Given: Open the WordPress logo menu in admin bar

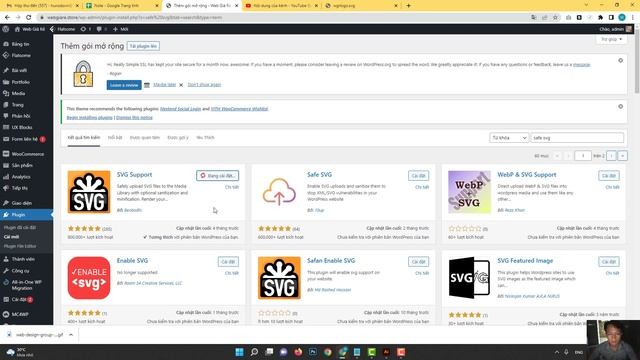Looking at the screenshot, I should (x=6, y=29).
